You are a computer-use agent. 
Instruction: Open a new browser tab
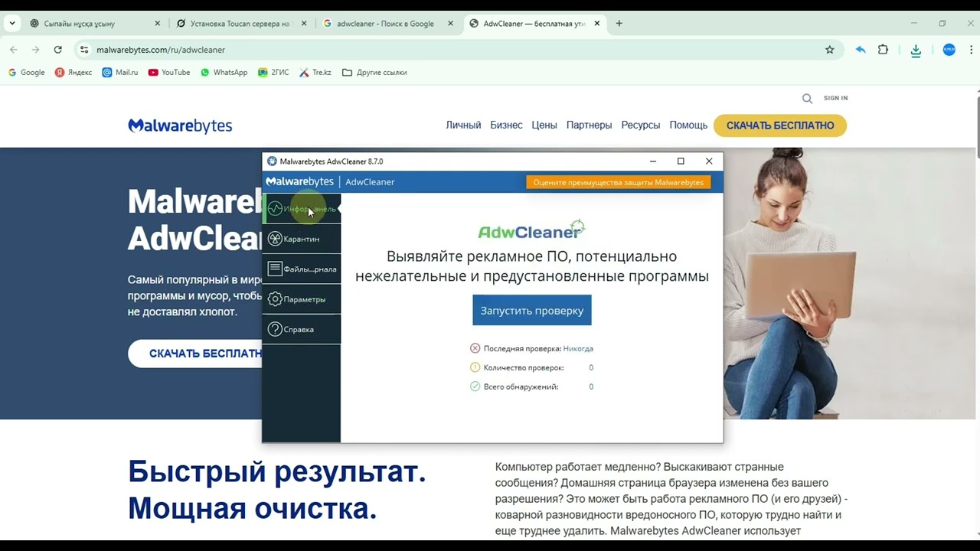619,24
